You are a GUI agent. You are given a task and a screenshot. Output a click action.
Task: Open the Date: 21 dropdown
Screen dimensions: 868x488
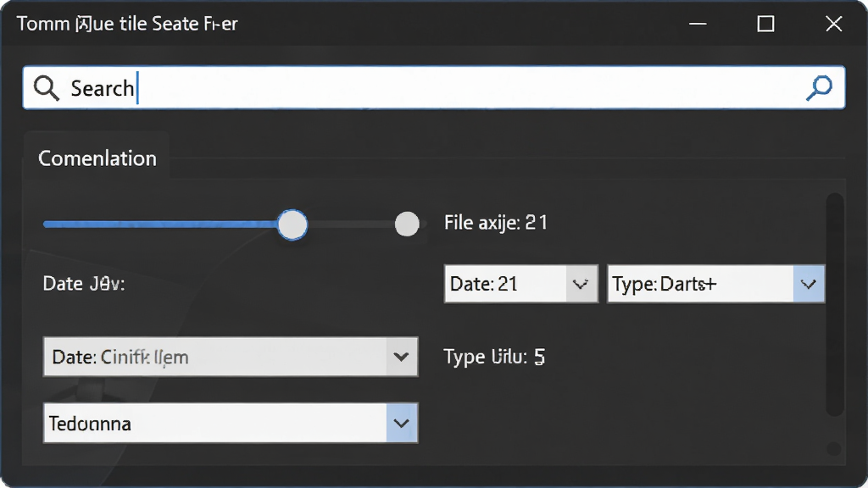pos(521,284)
